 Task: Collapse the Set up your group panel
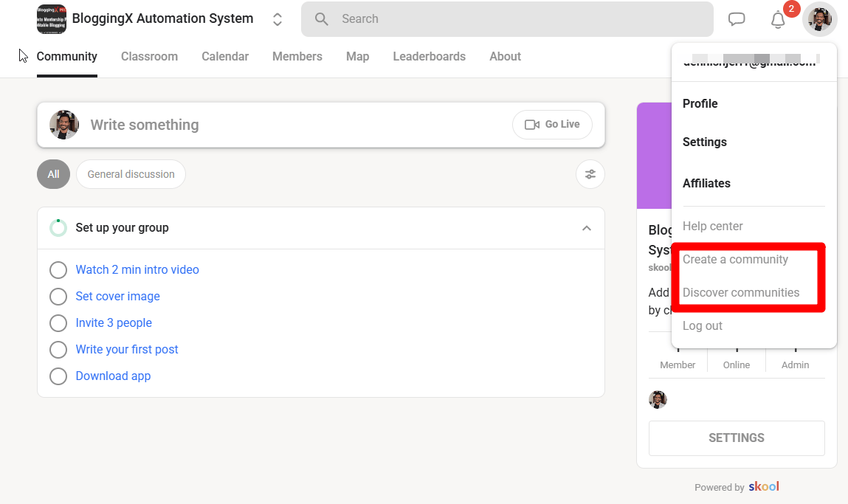click(x=587, y=228)
